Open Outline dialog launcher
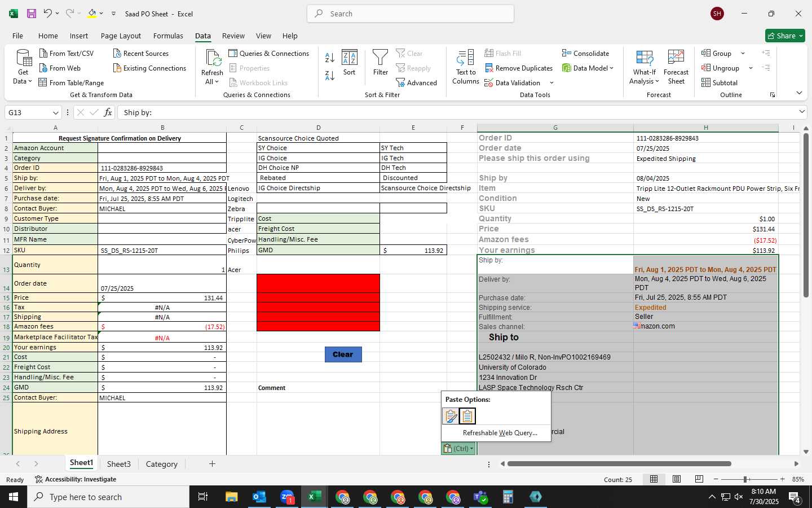This screenshot has height=508, width=812. 773,95
